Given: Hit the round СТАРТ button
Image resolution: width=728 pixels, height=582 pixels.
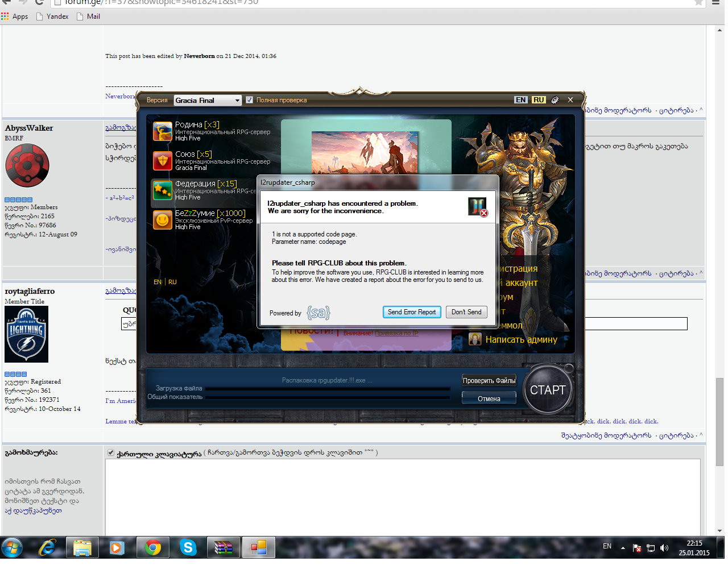Looking at the screenshot, I should tap(548, 390).
